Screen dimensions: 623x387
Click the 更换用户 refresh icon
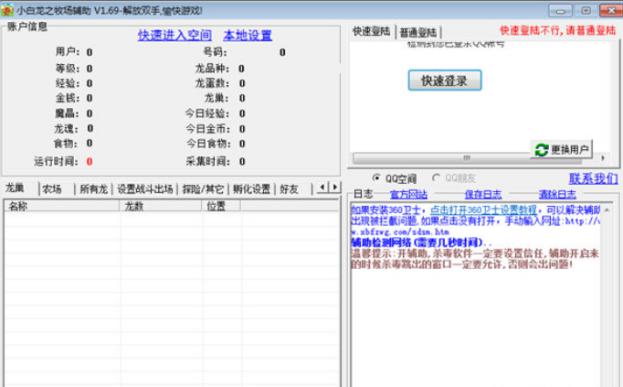pyautogui.click(x=541, y=150)
